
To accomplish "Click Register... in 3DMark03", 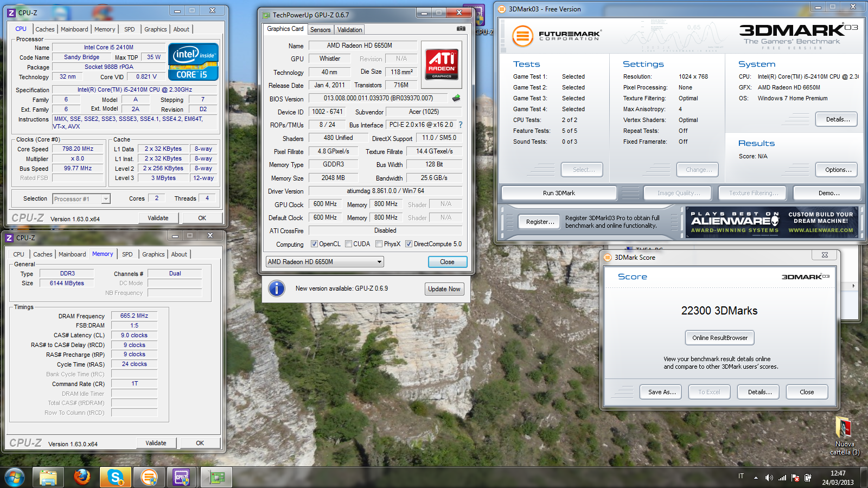I will tap(540, 222).
